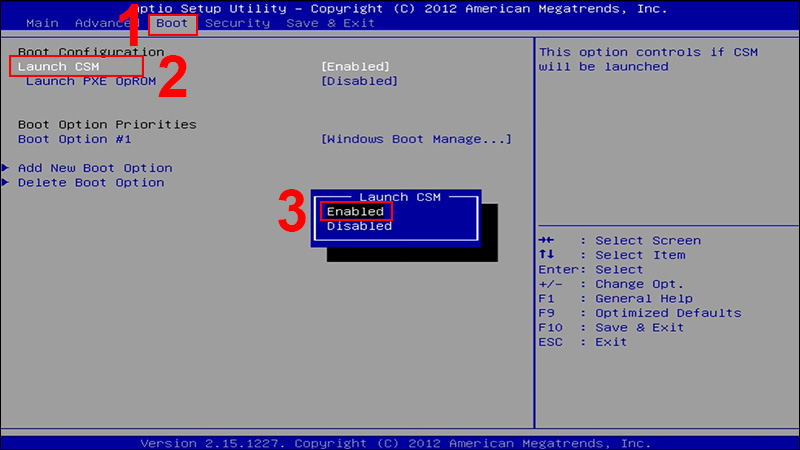Click the arrow beside Delete Boot Option
The height and width of the screenshot is (450, 800).
tap(7, 182)
